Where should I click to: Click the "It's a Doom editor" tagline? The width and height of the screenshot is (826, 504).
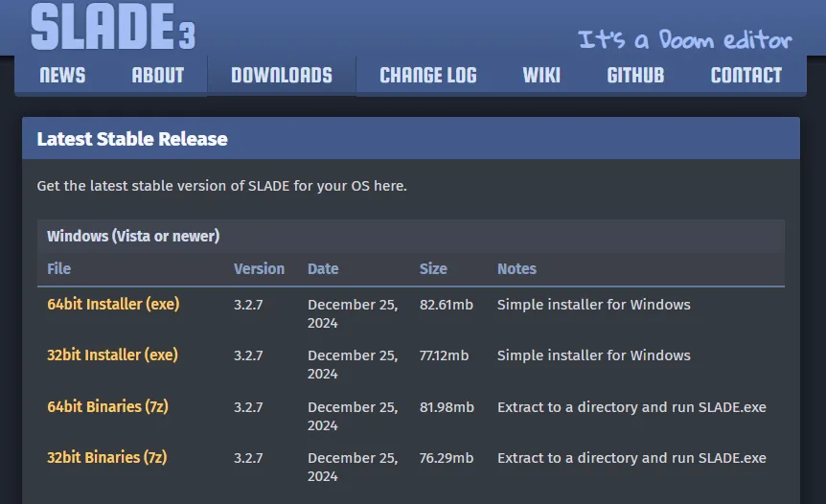coord(685,39)
